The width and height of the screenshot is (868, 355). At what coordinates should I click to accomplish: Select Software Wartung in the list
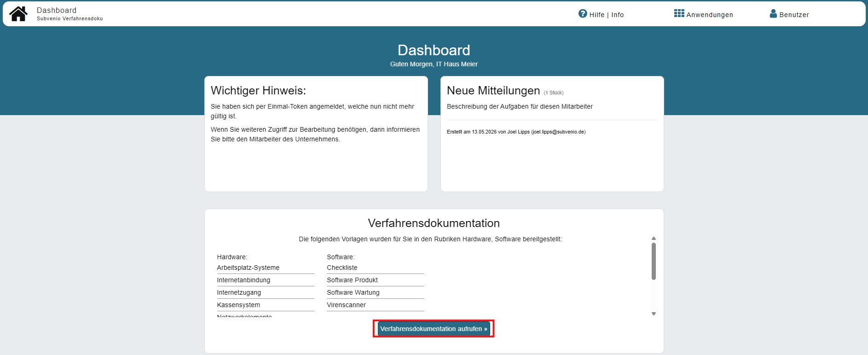pos(353,292)
